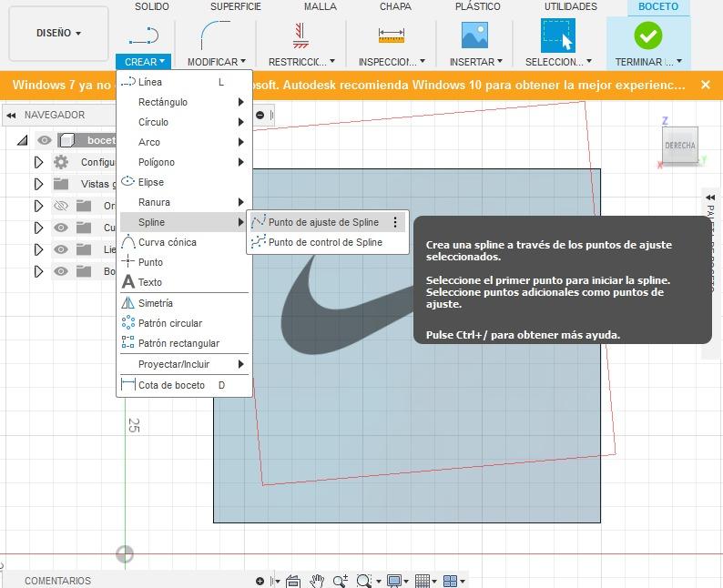723x588 pixels.
Task: Select Ranura from the Crear menu
Action: (x=184, y=202)
